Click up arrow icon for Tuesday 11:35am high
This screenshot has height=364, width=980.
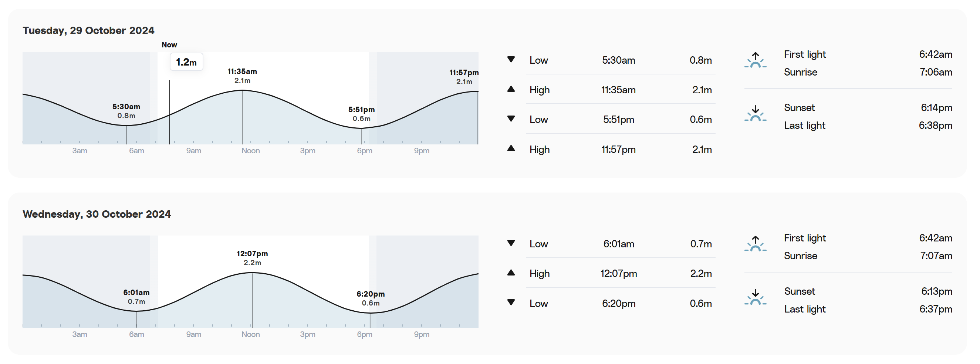pos(511,89)
